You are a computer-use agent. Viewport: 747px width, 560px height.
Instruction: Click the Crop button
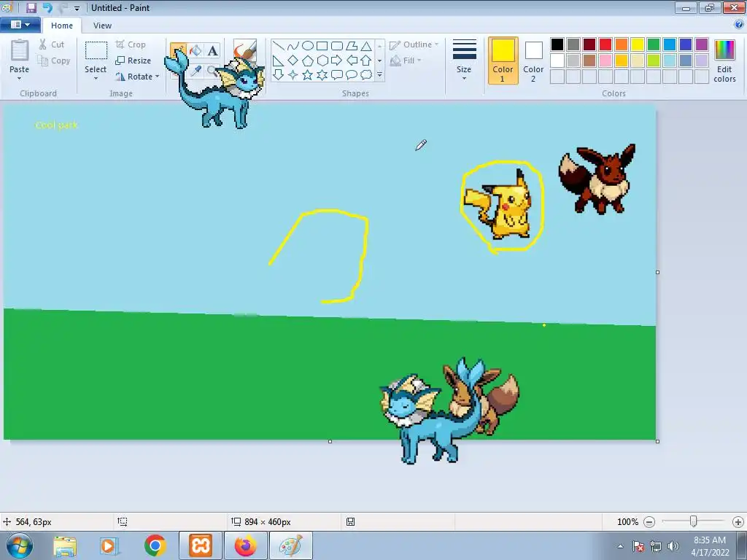tap(131, 44)
